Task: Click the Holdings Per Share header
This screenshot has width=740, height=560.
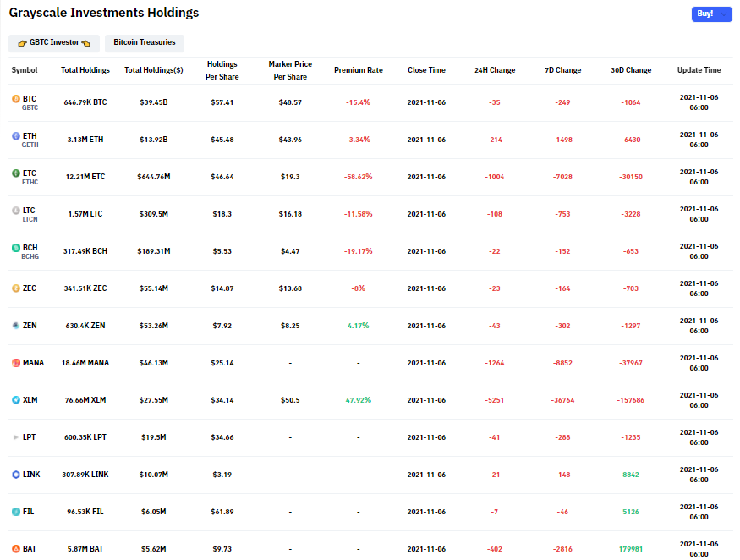Action: coord(222,70)
